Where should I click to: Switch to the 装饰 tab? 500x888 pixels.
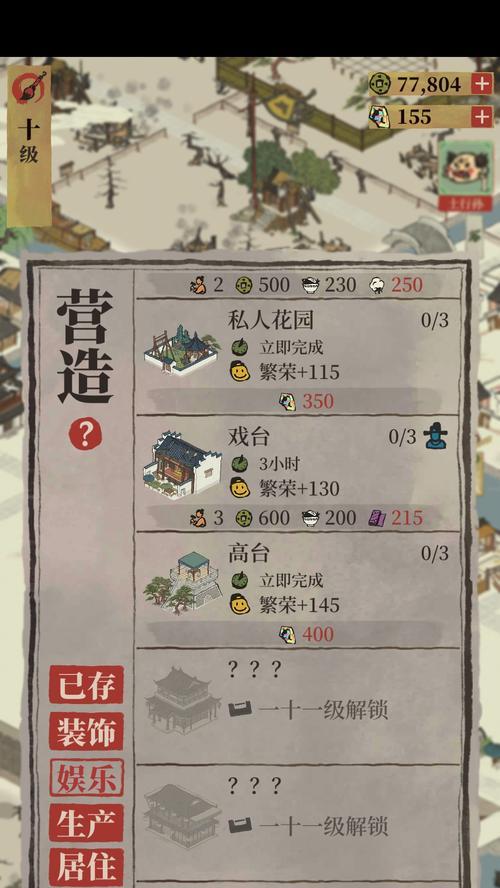coord(86,731)
